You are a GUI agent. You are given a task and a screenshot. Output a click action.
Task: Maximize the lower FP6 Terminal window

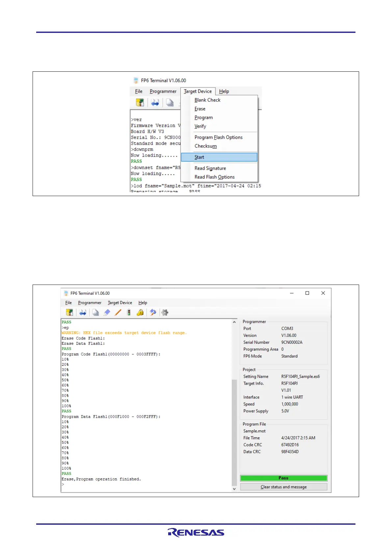[x=307, y=293]
